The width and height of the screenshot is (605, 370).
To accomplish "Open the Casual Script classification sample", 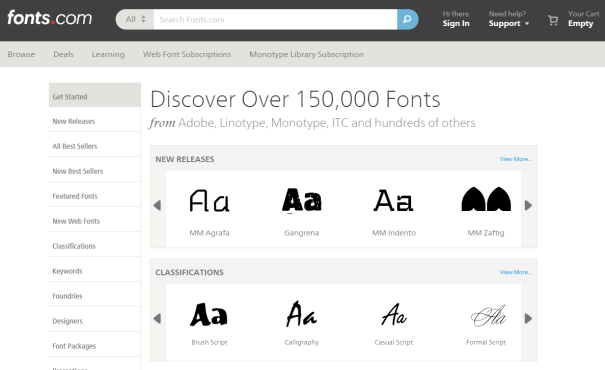I will (x=394, y=314).
